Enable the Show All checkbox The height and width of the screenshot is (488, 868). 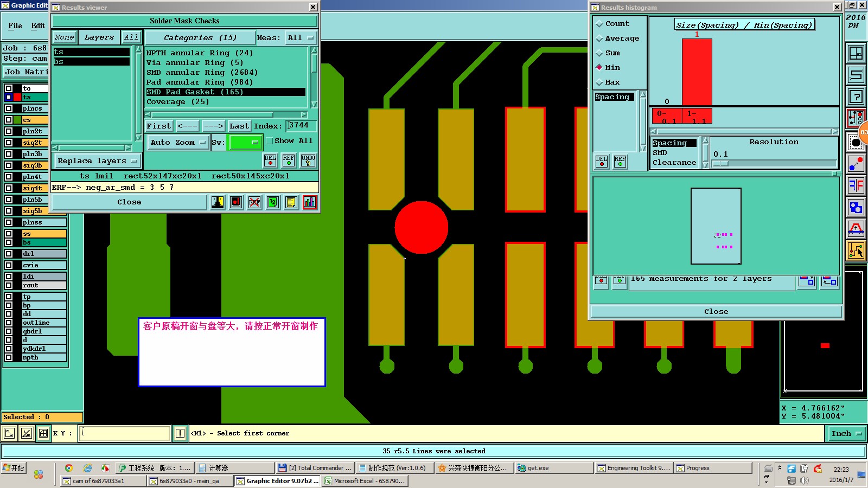pyautogui.click(x=270, y=141)
